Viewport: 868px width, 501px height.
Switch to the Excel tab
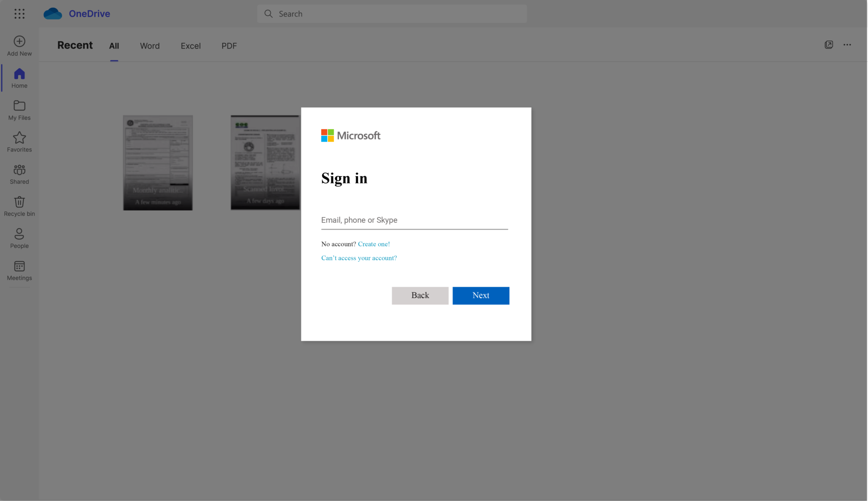[x=191, y=46]
